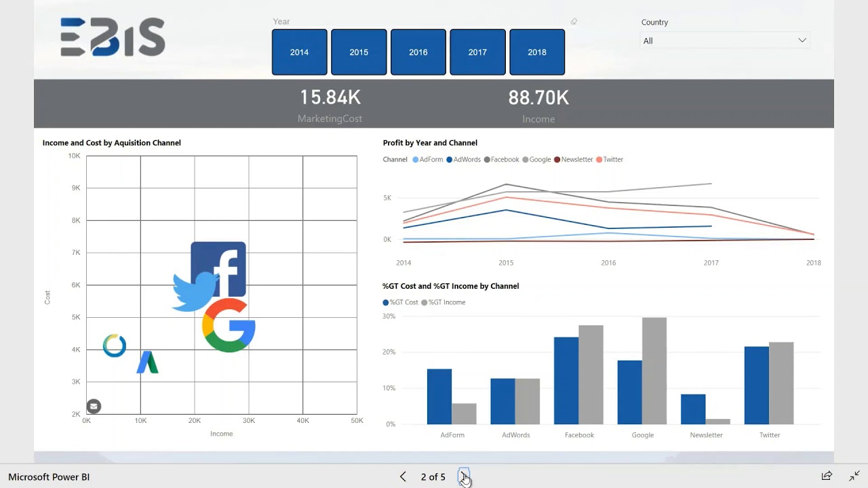Click 'Profit by Year and Channel' title
Viewport: 868px width, 488px height.
(x=430, y=143)
